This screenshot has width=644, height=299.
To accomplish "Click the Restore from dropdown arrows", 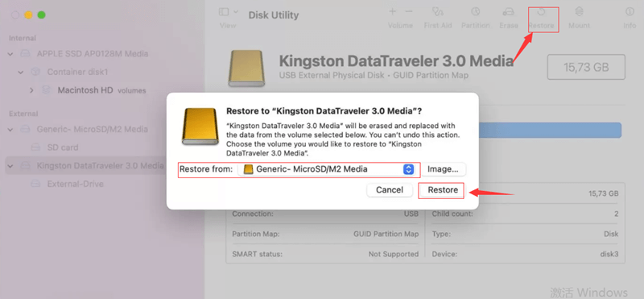I will pyautogui.click(x=408, y=169).
